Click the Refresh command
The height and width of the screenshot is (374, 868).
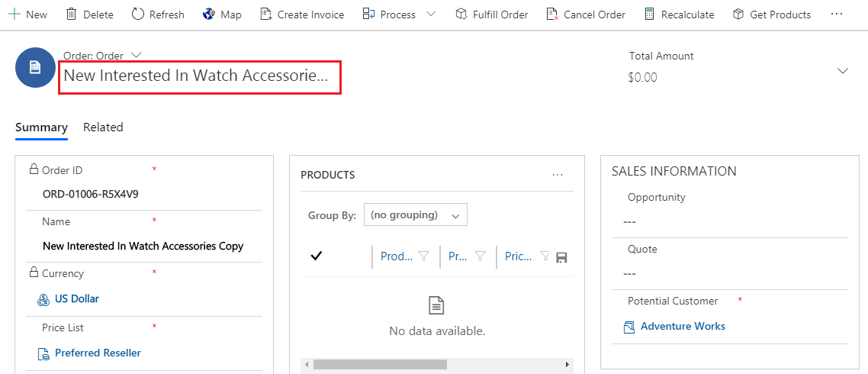pos(158,15)
